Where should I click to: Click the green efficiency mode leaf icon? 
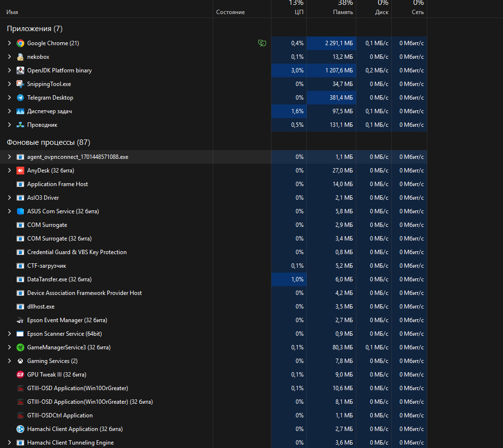tap(262, 43)
